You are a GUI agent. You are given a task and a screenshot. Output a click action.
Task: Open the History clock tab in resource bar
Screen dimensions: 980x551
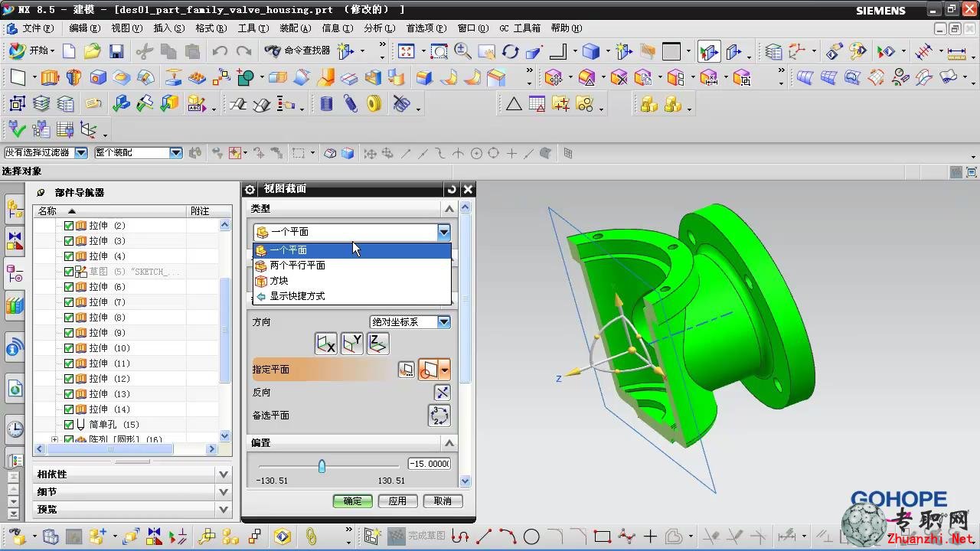pos(15,429)
